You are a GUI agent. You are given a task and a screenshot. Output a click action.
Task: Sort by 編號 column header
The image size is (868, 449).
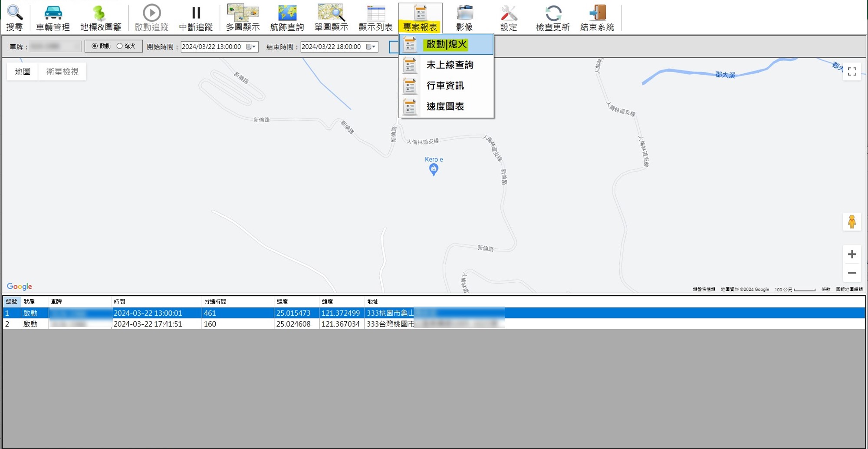(x=12, y=301)
